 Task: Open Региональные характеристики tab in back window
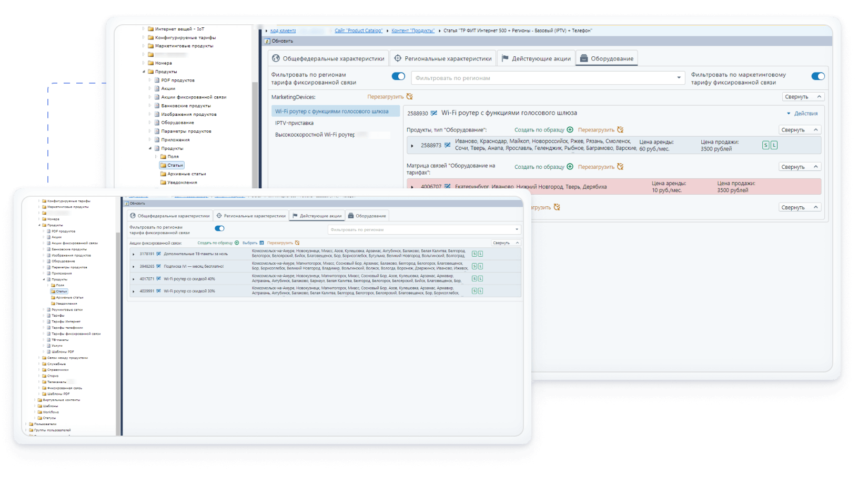pos(443,58)
